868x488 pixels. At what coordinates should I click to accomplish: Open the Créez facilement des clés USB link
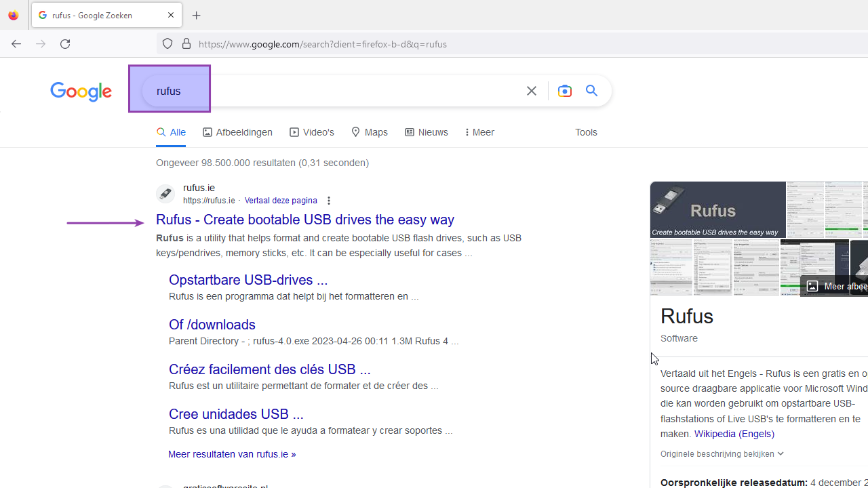270,369
